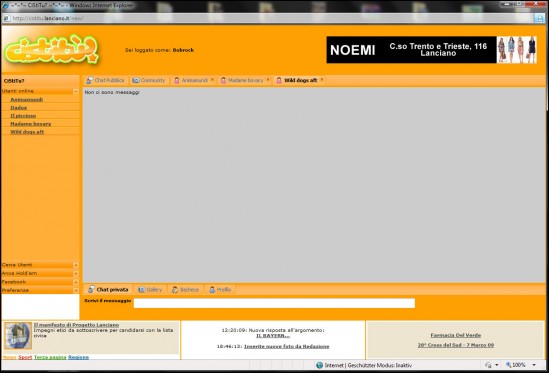Close the Wild dogs aft chat tab
This screenshot has width=549, height=373.
click(321, 80)
